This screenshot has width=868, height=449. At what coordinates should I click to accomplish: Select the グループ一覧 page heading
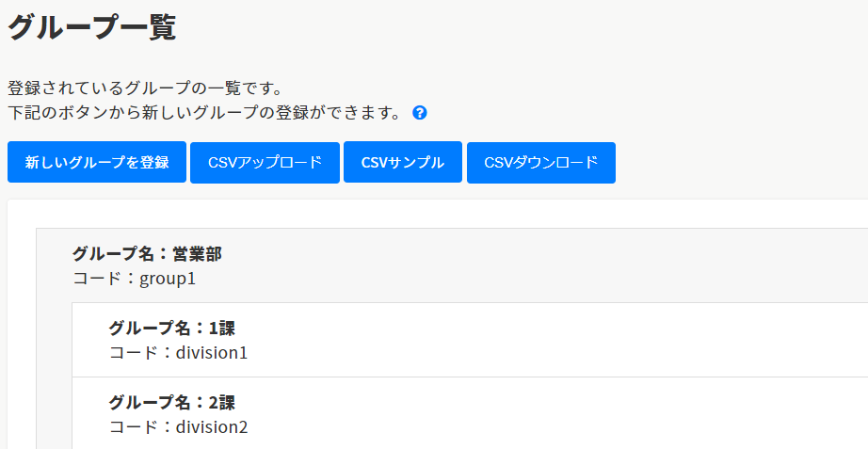pyautogui.click(x=92, y=27)
